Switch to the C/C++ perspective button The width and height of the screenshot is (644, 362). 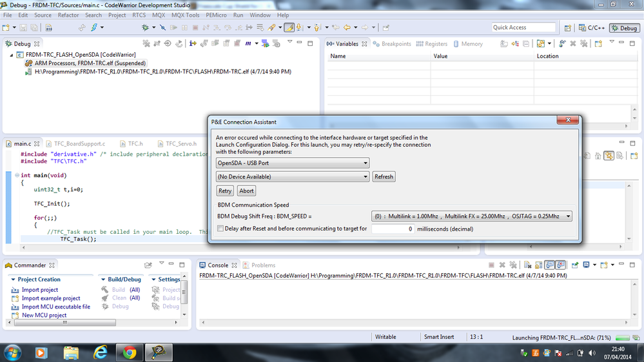pyautogui.click(x=591, y=28)
